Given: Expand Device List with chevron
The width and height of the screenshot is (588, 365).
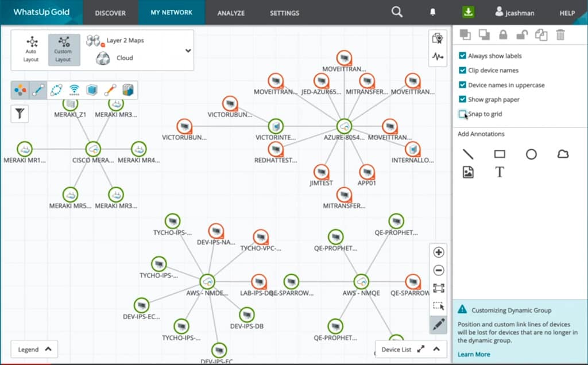Looking at the screenshot, I should click(x=436, y=349).
